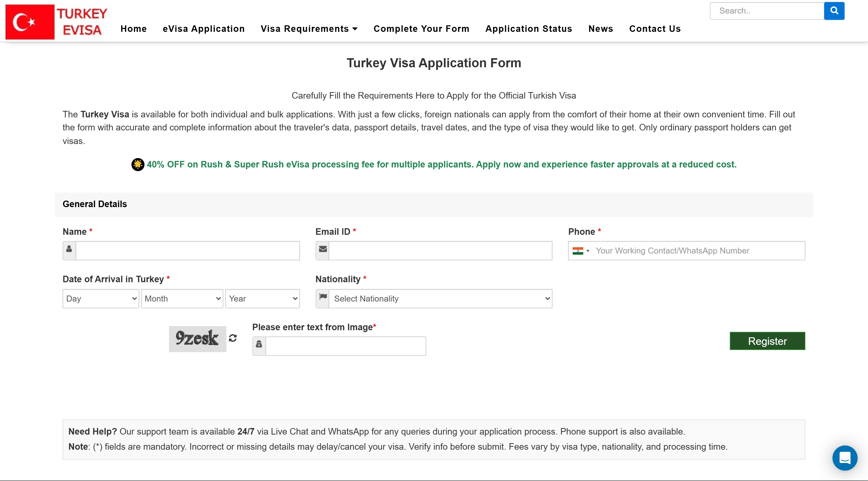Click the captcha image thumbnail
The height and width of the screenshot is (481, 868).
pyautogui.click(x=197, y=338)
